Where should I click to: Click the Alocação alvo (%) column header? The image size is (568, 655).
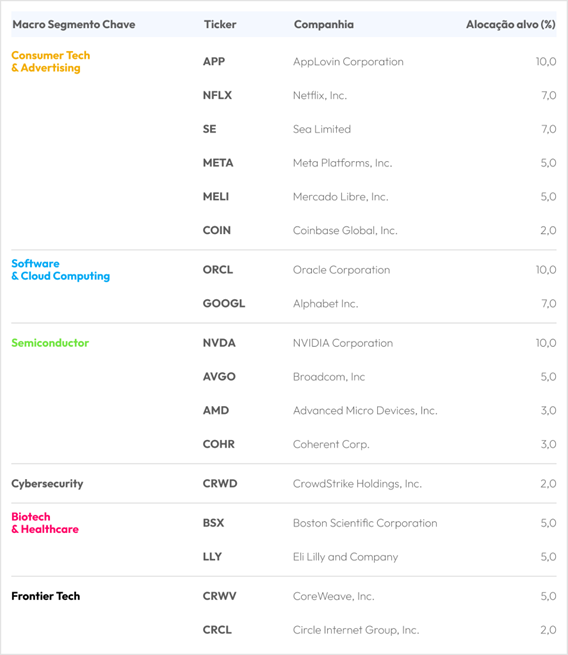(510, 25)
